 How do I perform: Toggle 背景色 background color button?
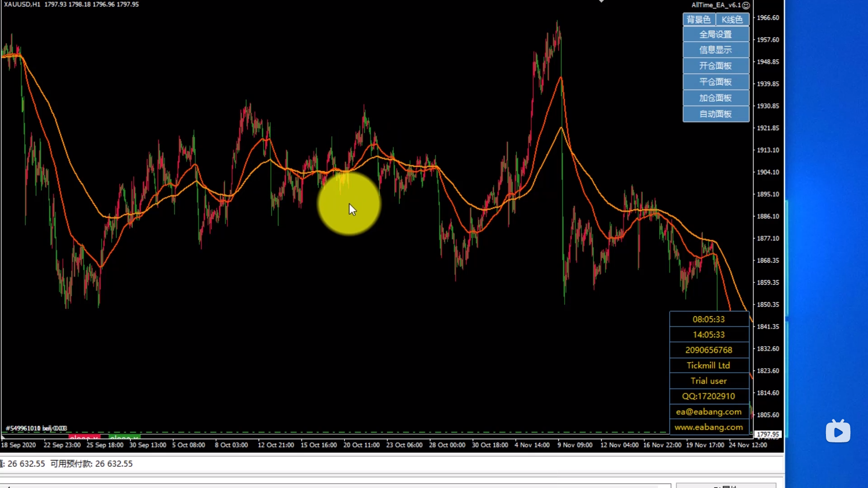tap(698, 19)
